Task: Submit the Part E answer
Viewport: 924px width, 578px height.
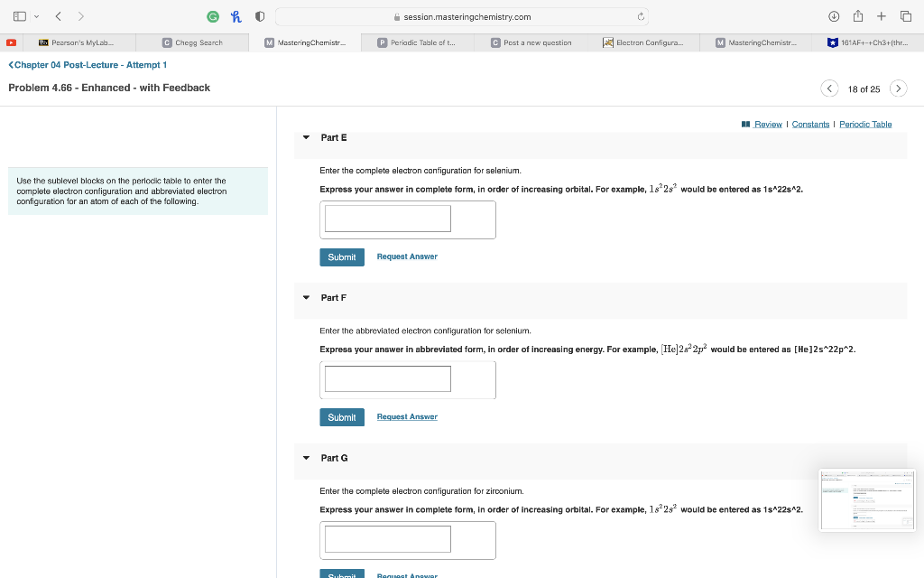Action: pyautogui.click(x=342, y=257)
